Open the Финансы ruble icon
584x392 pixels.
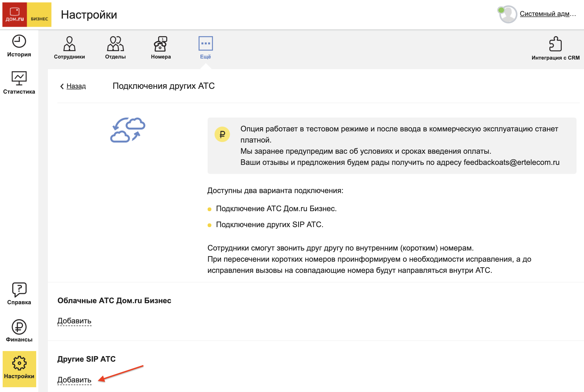[19, 327]
